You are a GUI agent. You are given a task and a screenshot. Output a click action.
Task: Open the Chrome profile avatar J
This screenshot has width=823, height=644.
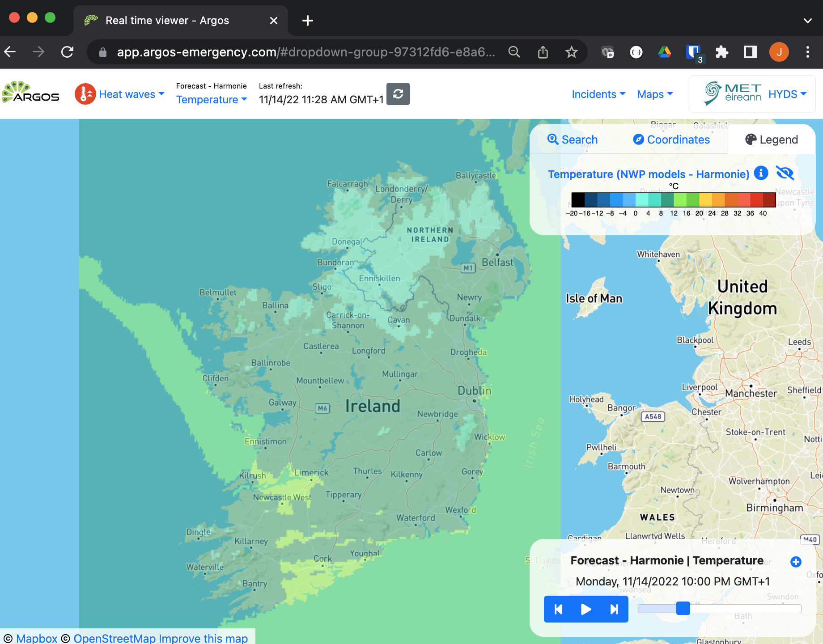click(x=779, y=52)
